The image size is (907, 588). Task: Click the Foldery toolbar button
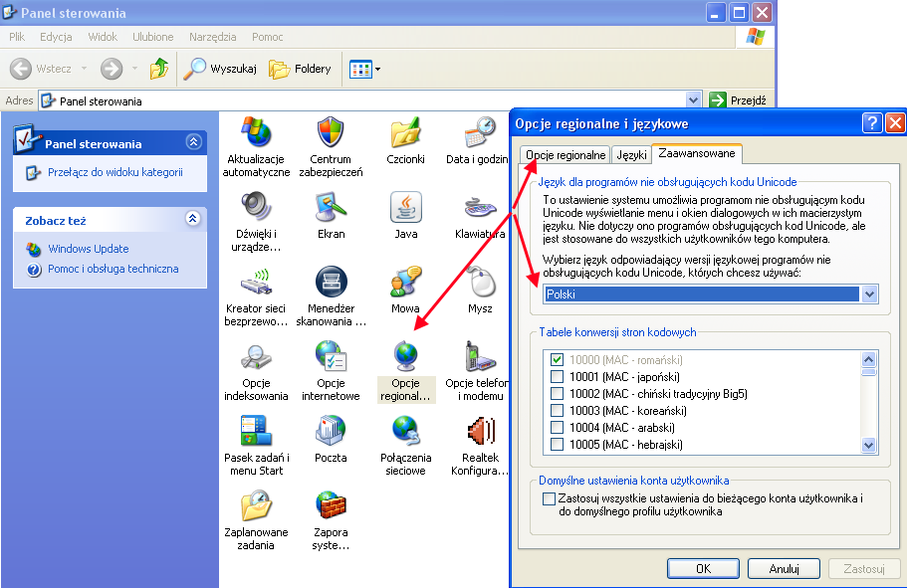click(300, 69)
